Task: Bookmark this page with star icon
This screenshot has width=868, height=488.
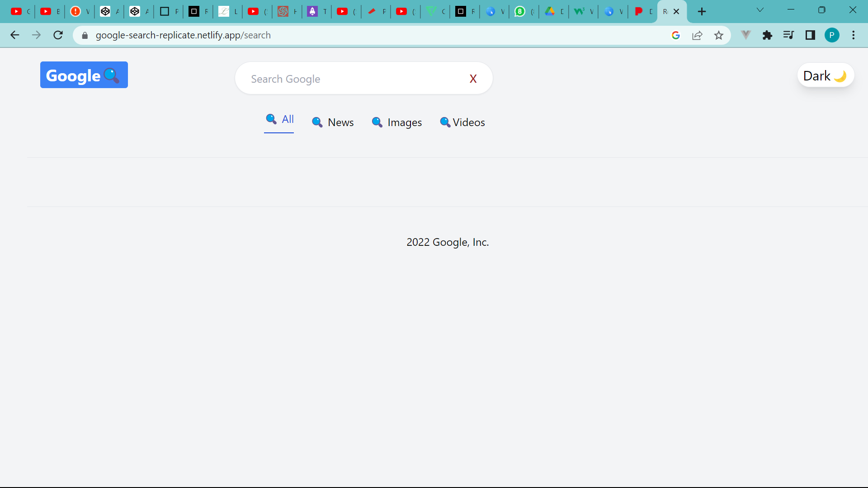Action: click(718, 35)
